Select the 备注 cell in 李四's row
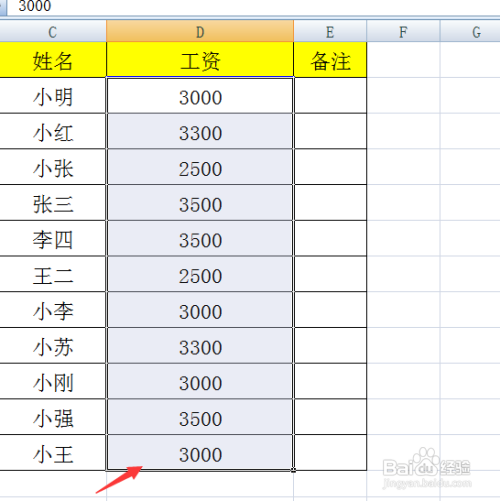Viewport: 500px width, 501px height. click(x=330, y=238)
